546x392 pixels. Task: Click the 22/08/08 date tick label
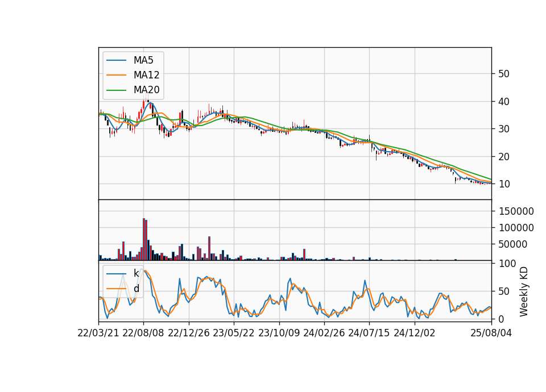(x=143, y=333)
